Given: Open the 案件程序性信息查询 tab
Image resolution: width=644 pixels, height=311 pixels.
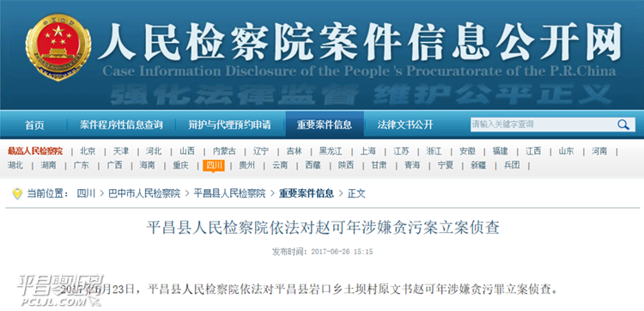Looking at the screenshot, I should (121, 125).
